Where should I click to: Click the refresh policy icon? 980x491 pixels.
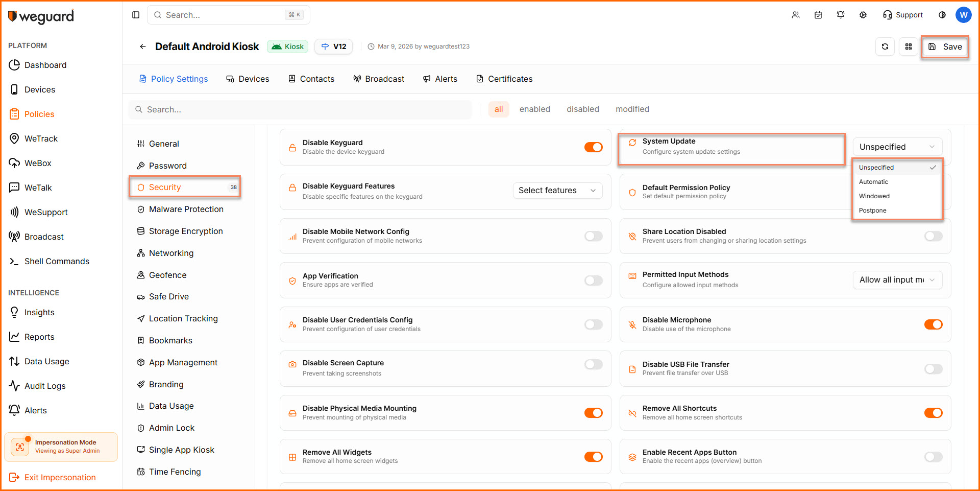point(885,46)
